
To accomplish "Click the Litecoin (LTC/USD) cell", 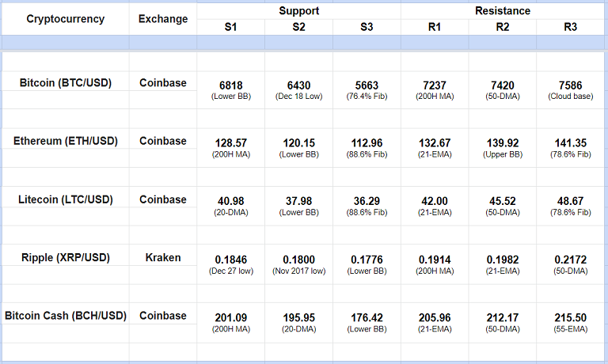I will pos(65,199).
